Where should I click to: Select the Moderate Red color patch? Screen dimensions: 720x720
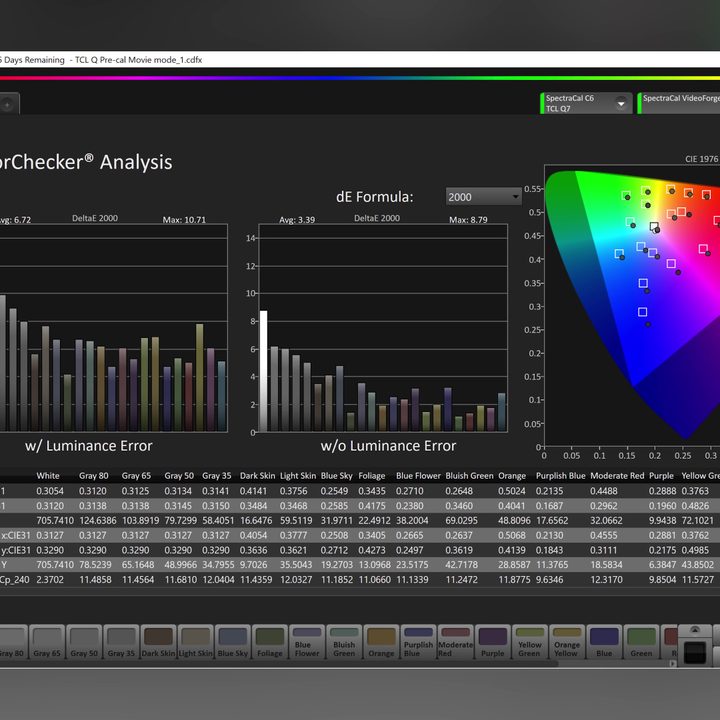[456, 641]
